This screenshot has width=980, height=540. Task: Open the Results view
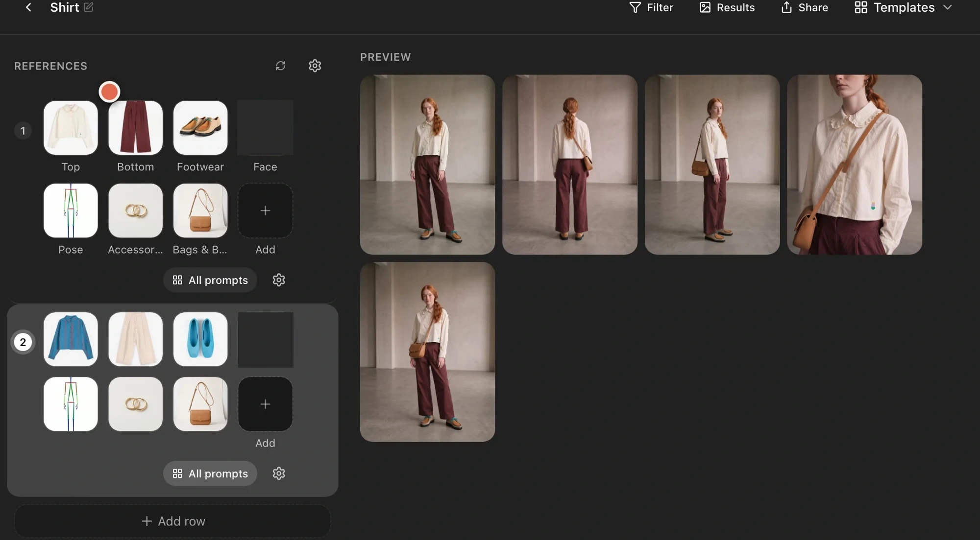[727, 7]
